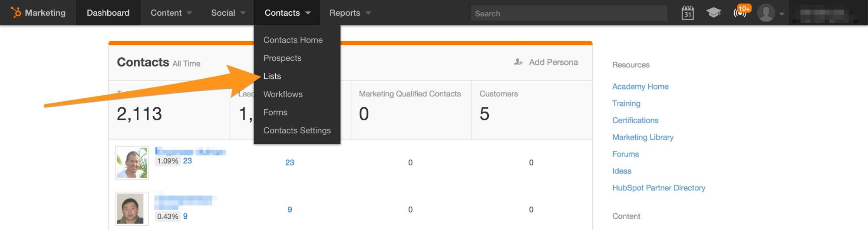
Task: Click the HubSpot sprocket logo
Action: (16, 13)
